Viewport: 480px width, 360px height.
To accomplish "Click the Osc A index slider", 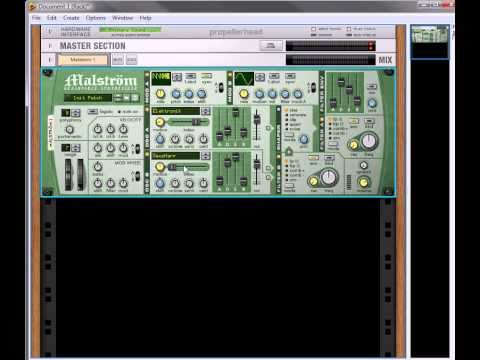I will click(x=188, y=122).
